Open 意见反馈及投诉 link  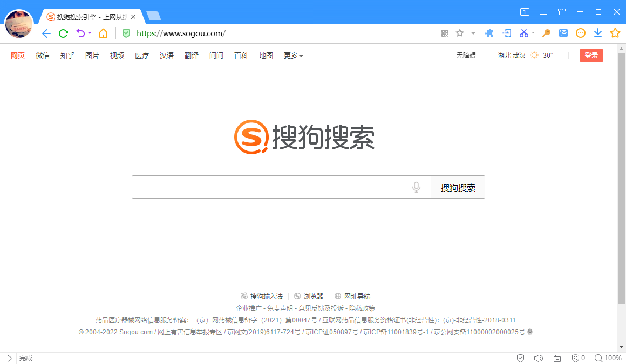point(321,308)
